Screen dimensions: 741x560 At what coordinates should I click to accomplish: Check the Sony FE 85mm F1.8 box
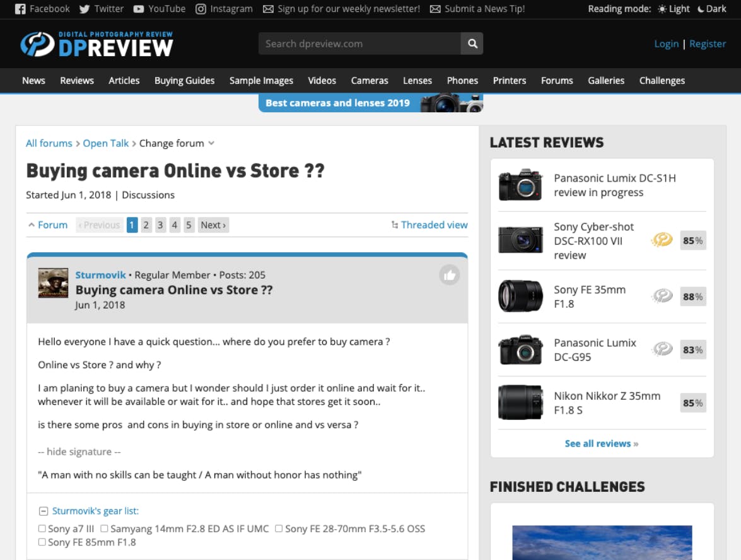(x=42, y=542)
